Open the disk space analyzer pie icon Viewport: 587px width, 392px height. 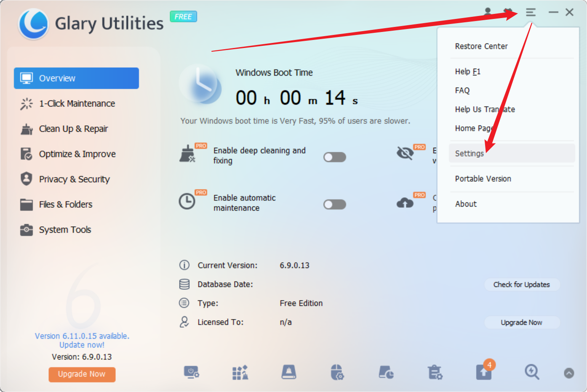point(386,373)
